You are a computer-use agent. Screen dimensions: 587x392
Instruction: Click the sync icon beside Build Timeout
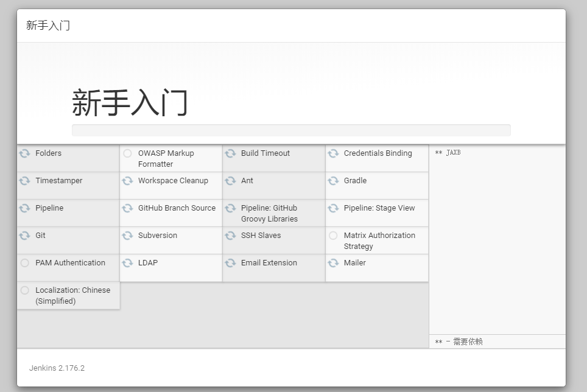coord(230,153)
